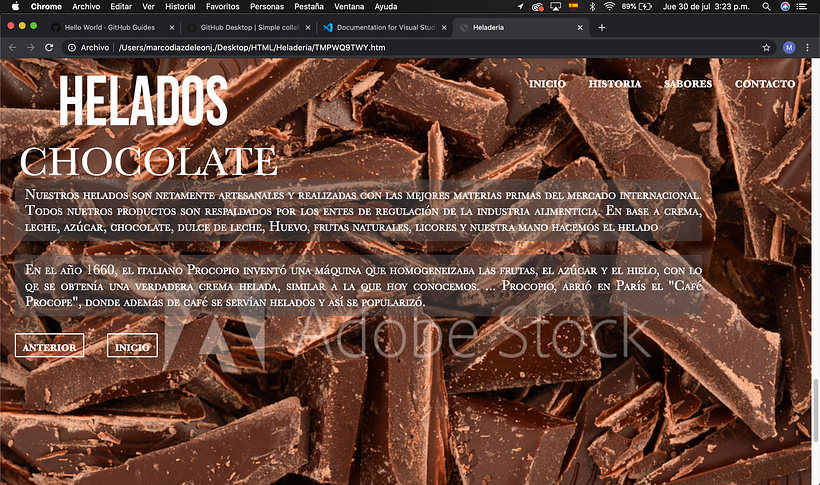Navigate to CONTACTO in the header
This screenshot has height=485, width=820.
[x=765, y=84]
